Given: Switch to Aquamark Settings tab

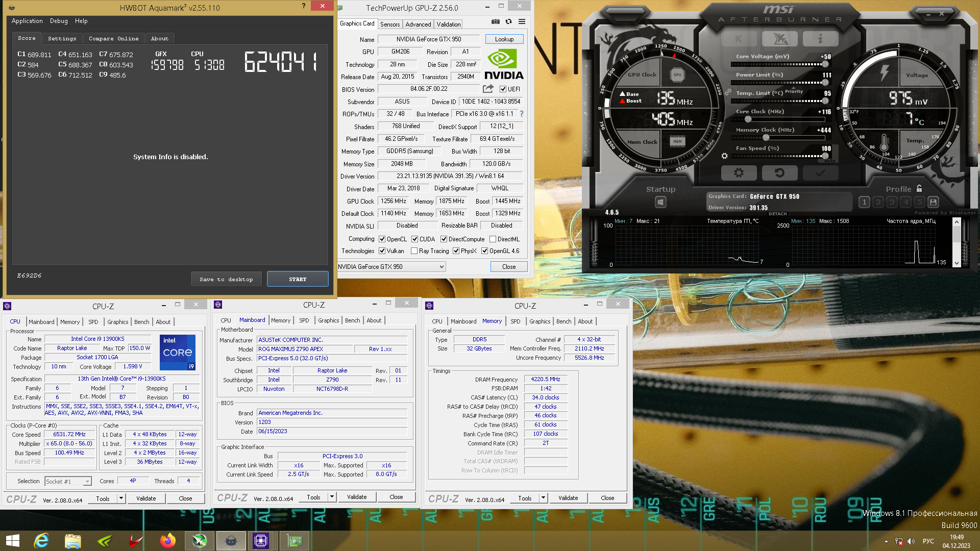Looking at the screenshot, I should pyautogui.click(x=62, y=38).
